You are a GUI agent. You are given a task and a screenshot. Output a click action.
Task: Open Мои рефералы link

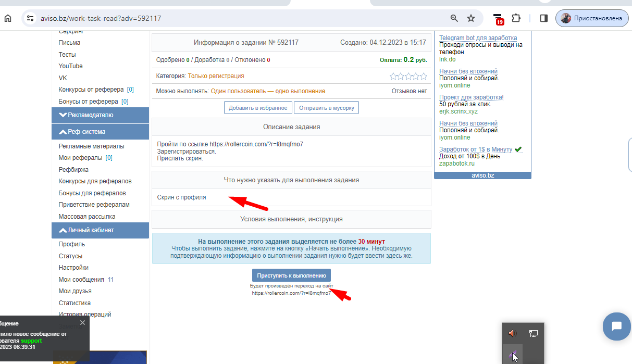(80, 158)
